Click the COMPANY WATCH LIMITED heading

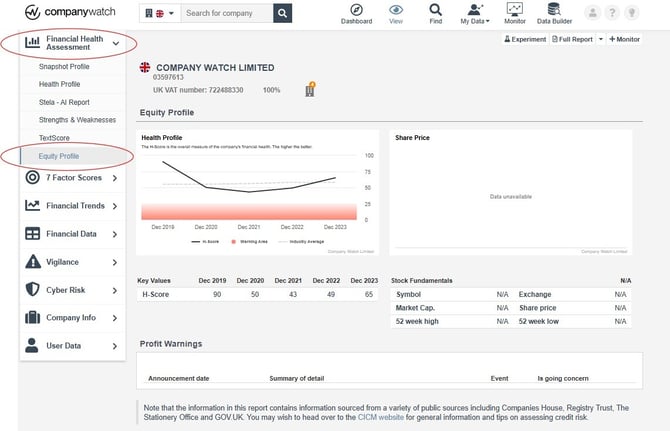coord(215,67)
